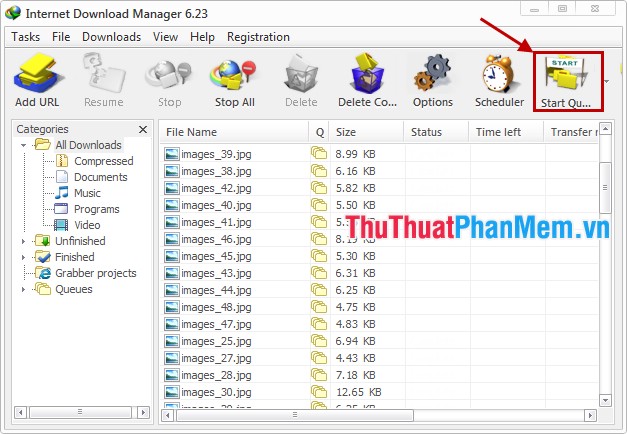Select the images_40.jpg file row

pyautogui.click(x=379, y=205)
